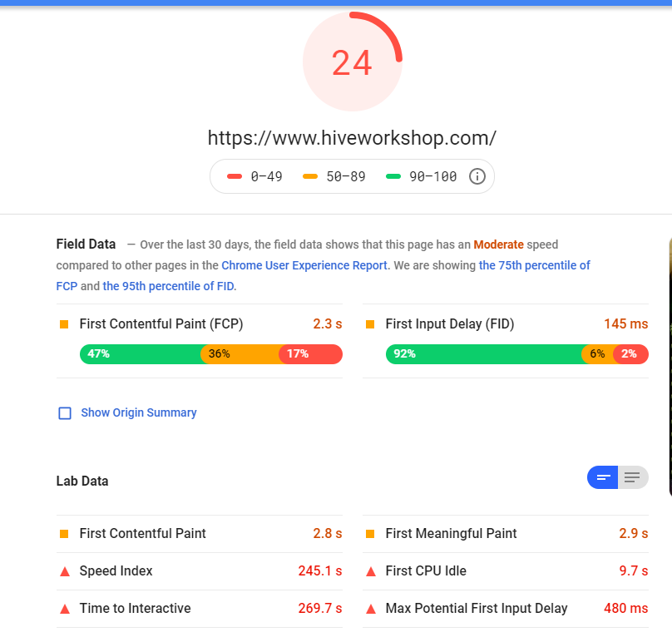
Task: Open the Chrome User Experience Report link
Action: pos(304,265)
